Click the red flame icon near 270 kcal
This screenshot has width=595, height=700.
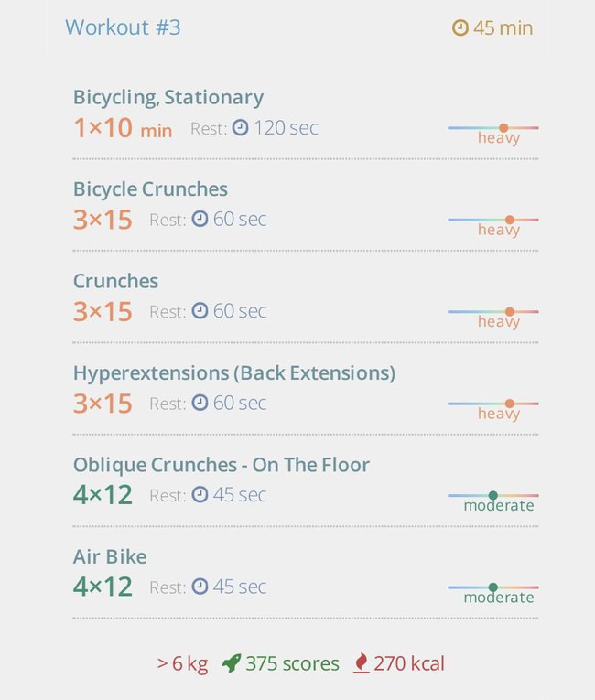362,663
